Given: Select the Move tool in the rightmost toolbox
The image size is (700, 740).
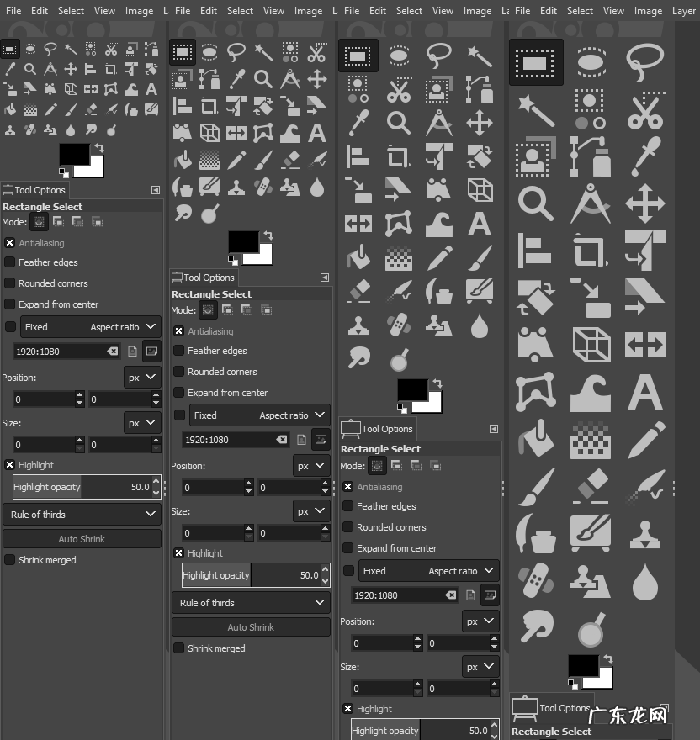Looking at the screenshot, I should pyautogui.click(x=644, y=203).
